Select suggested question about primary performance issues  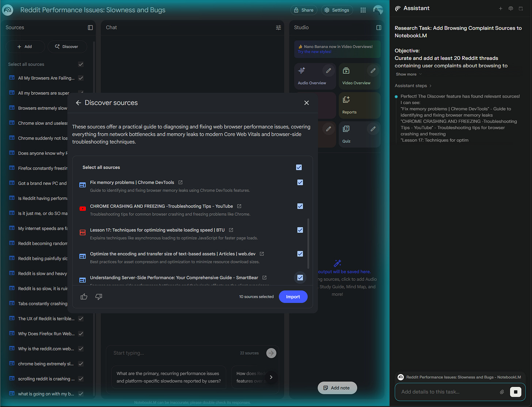click(x=168, y=377)
